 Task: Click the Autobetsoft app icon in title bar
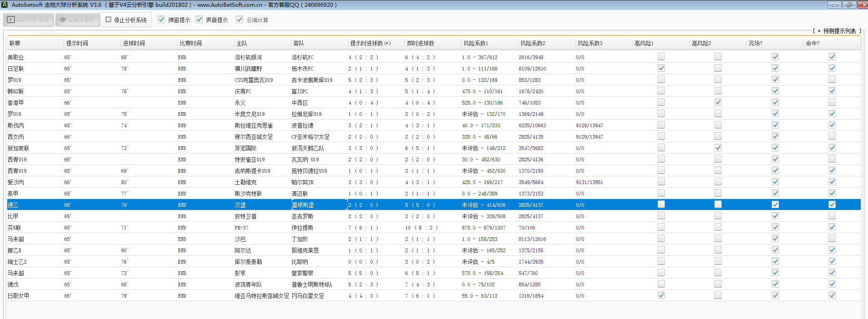tap(5, 5)
